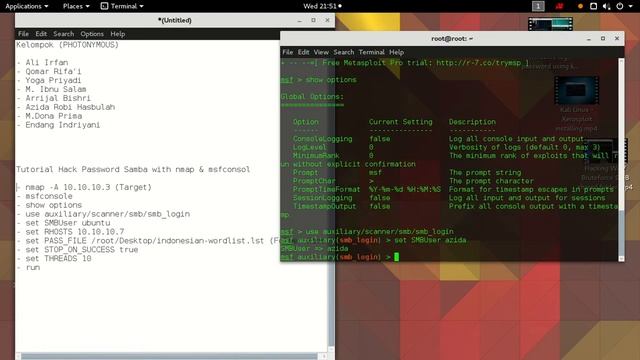Image resolution: width=640 pixels, height=360 pixels.
Task: Open Search menu in the Untitled editor
Action: [x=64, y=34]
